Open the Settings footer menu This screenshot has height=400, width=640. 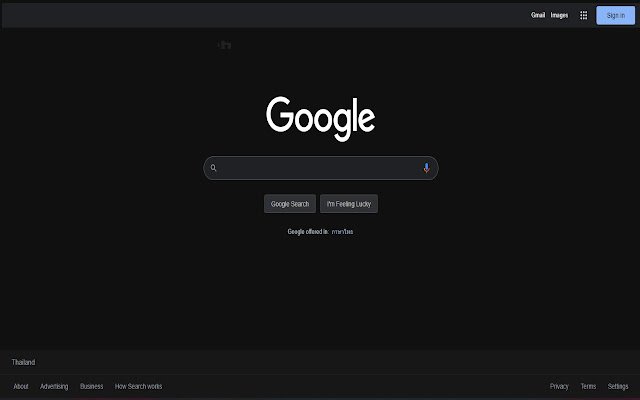coord(618,386)
